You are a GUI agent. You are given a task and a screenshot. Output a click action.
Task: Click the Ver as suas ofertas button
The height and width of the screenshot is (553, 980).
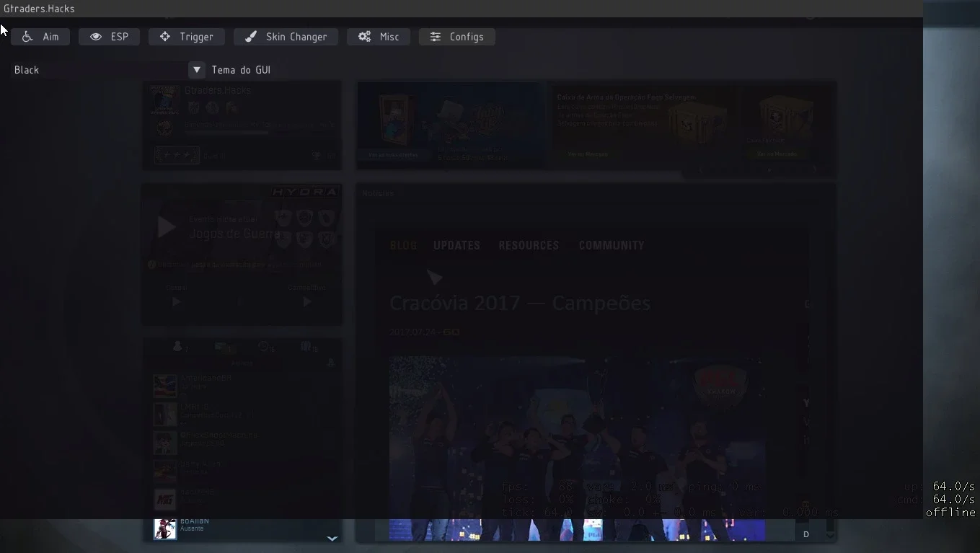(x=393, y=154)
